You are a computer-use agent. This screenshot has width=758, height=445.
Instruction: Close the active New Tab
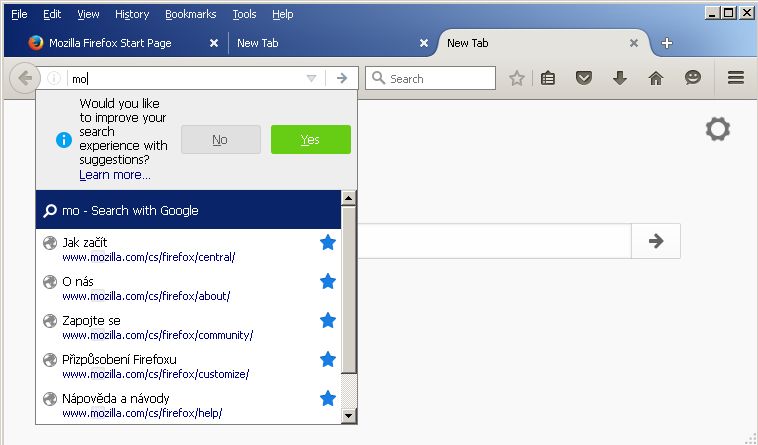(x=634, y=43)
